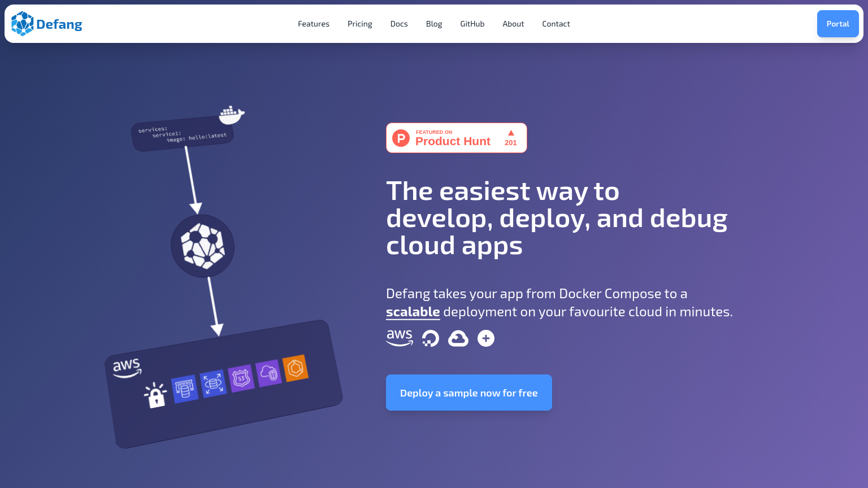
Task: Go to the Pricing page
Action: (360, 24)
